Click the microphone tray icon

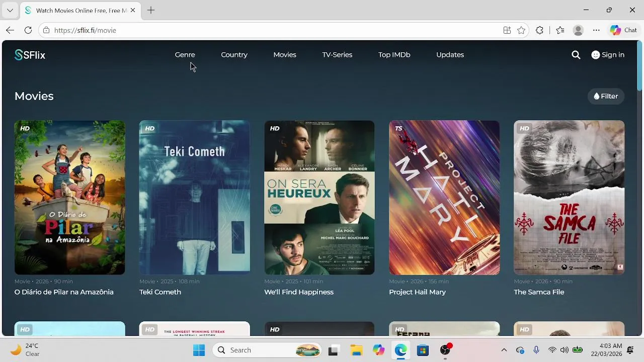(536, 350)
